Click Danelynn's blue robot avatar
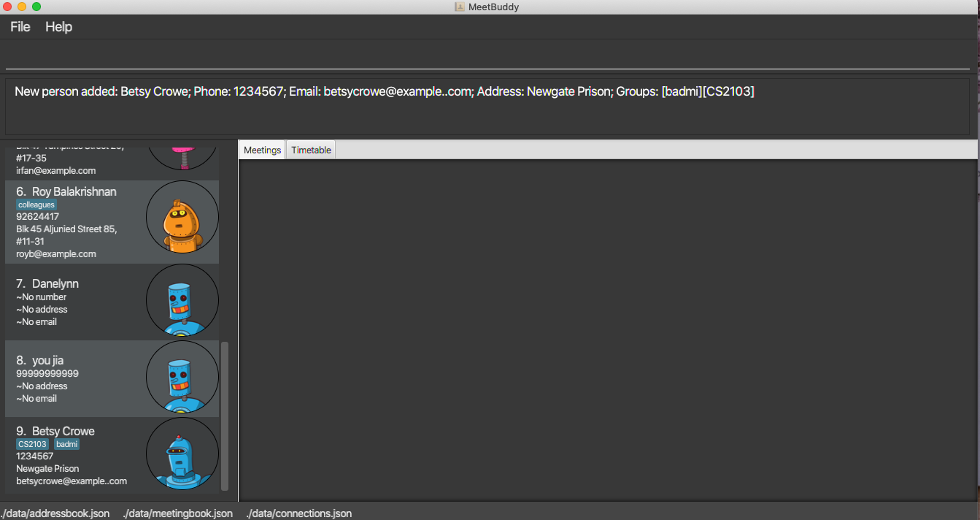Screen dimensions: 980x520 point(182,299)
